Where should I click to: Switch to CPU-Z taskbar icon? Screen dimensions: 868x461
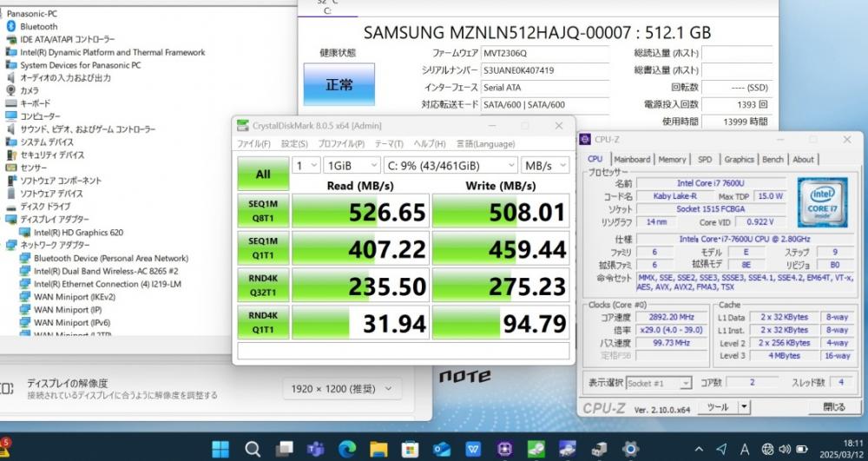504,449
